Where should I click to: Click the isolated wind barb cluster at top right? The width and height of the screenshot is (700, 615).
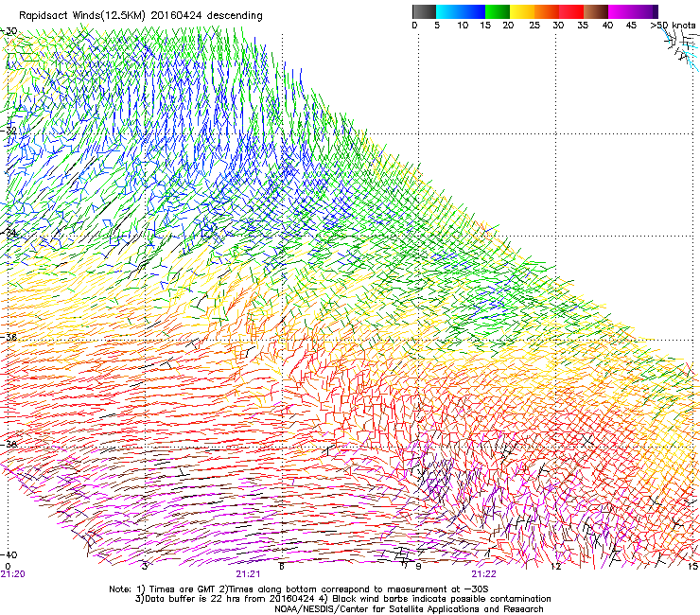(680, 48)
